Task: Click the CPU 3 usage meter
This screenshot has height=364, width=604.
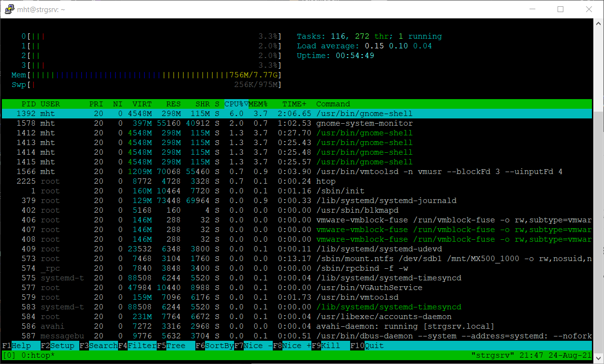Action: click(151, 65)
